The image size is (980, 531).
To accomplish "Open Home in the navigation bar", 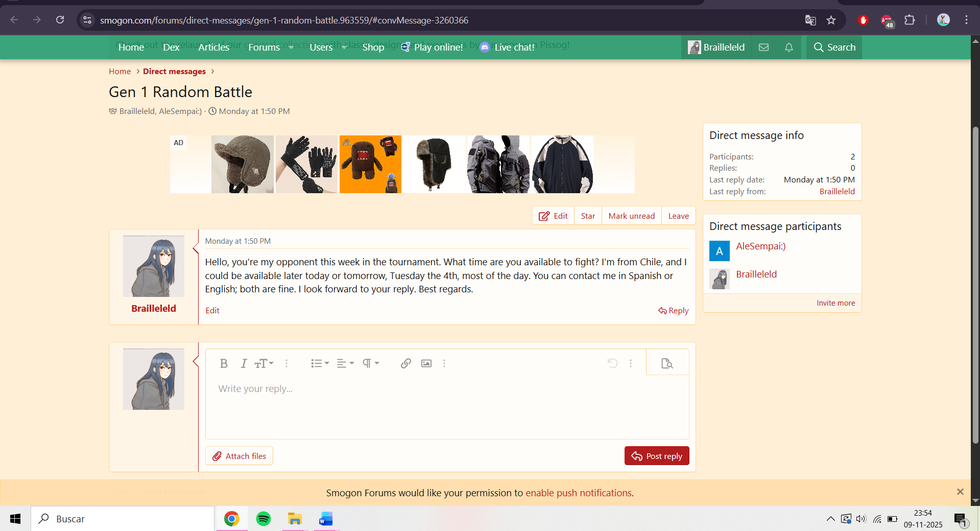I will 131,47.
